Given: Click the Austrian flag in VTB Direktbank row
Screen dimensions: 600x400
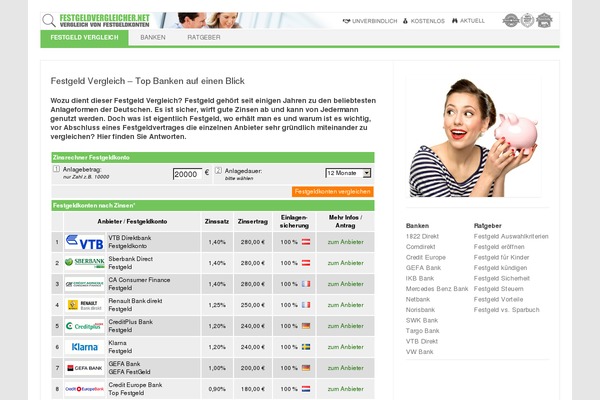Looking at the screenshot, I should pos(306,242).
